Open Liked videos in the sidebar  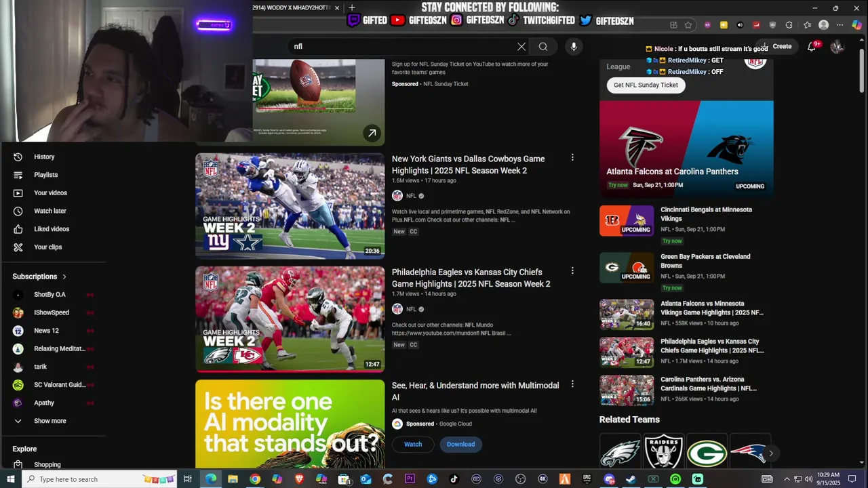(x=53, y=229)
